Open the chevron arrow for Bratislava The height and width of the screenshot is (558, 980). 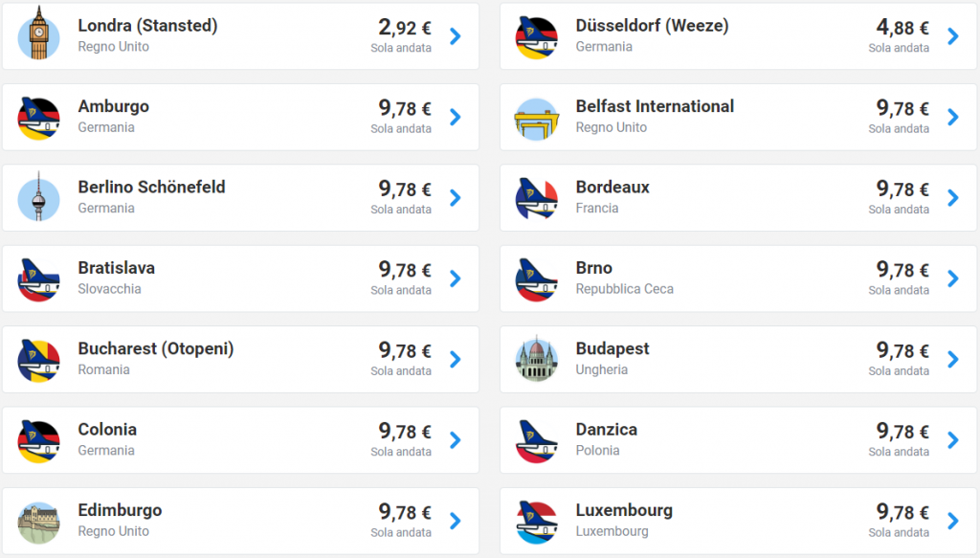pos(455,279)
